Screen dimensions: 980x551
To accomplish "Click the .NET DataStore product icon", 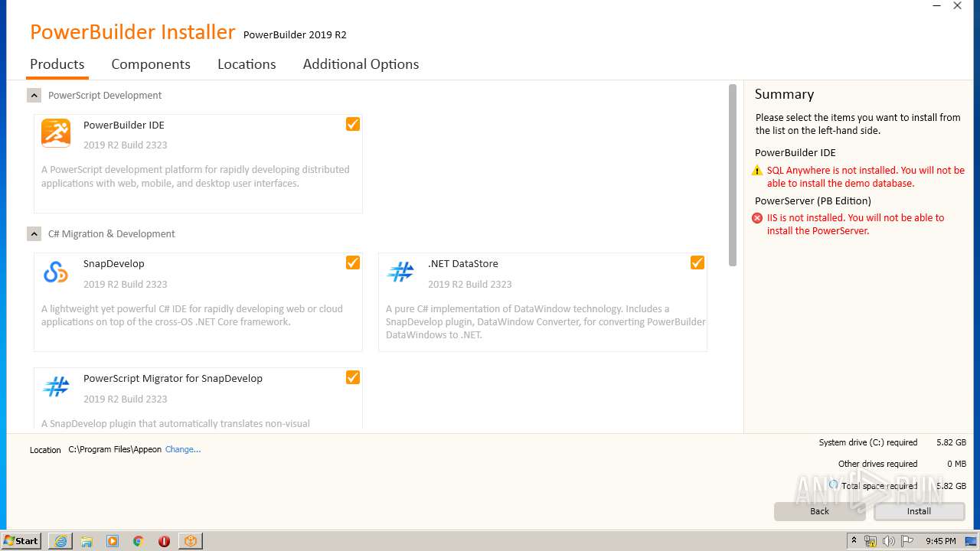I will click(x=400, y=272).
